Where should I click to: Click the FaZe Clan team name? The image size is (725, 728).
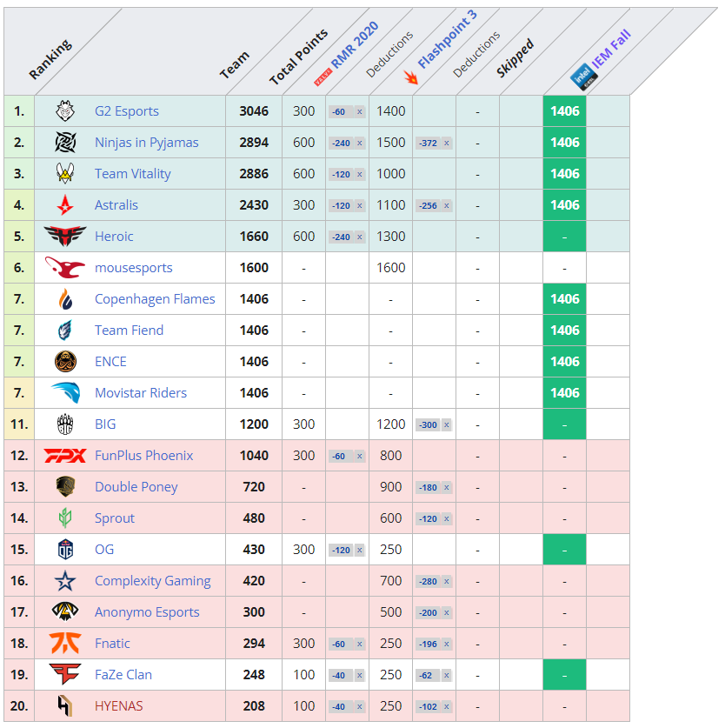(123, 674)
